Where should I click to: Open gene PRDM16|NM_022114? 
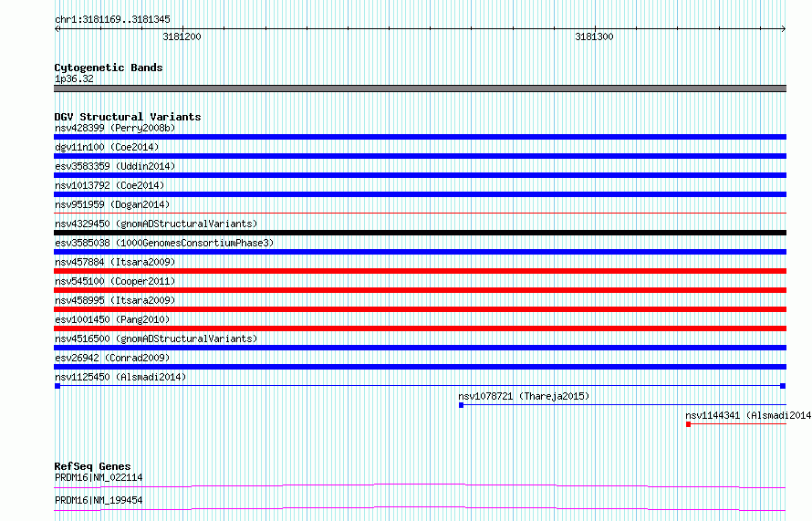coord(99,477)
